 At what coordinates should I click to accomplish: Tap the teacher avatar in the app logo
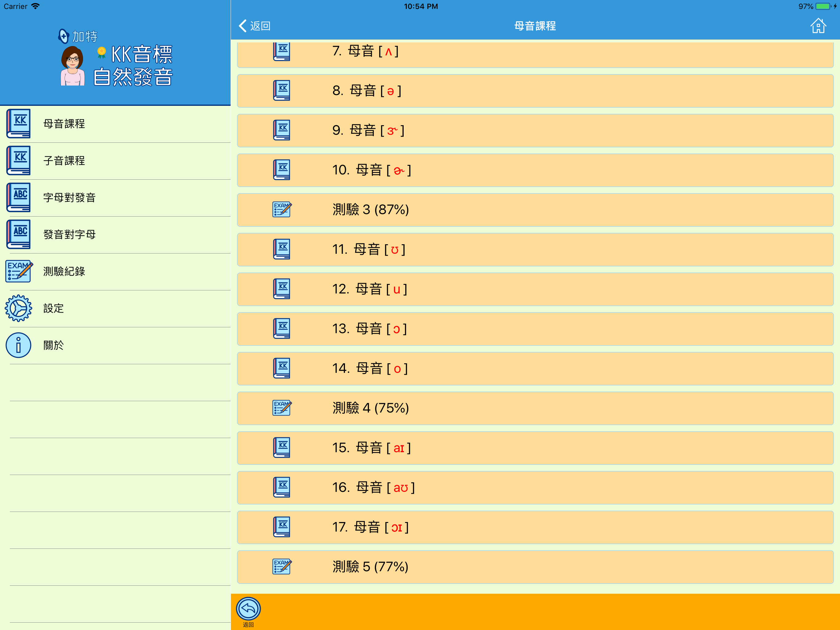pyautogui.click(x=73, y=66)
